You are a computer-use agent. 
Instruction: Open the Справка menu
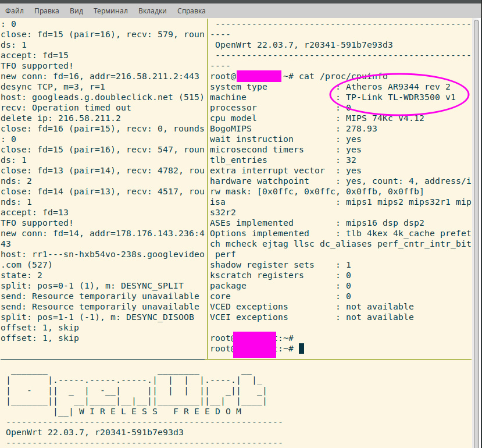click(x=191, y=11)
